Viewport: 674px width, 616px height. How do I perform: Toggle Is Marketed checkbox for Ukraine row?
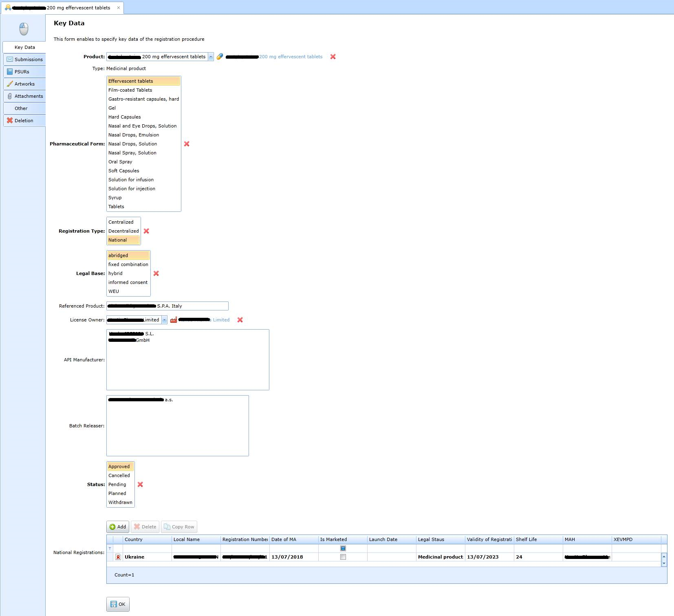[343, 557]
